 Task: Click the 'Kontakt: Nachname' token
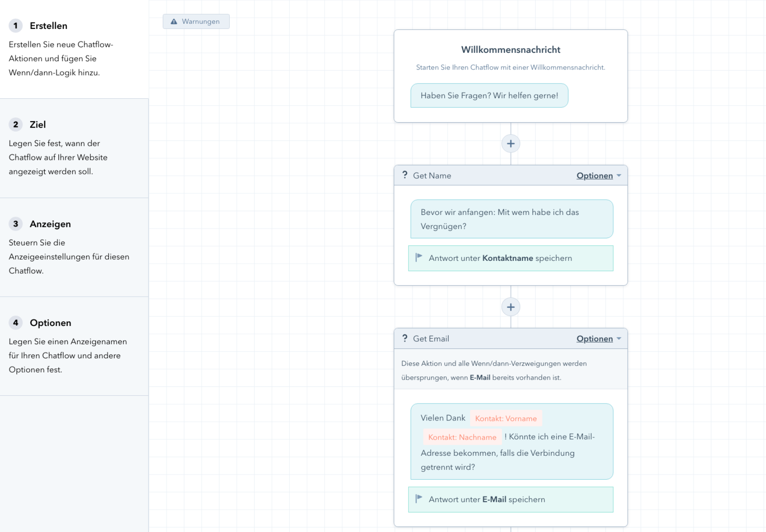pos(462,437)
